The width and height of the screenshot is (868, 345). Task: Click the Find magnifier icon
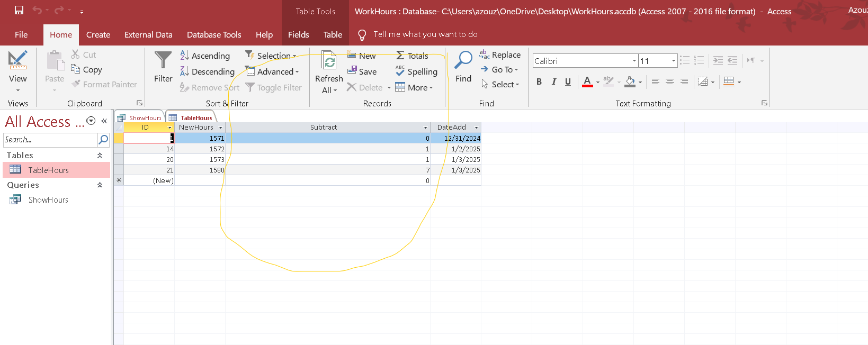(463, 61)
